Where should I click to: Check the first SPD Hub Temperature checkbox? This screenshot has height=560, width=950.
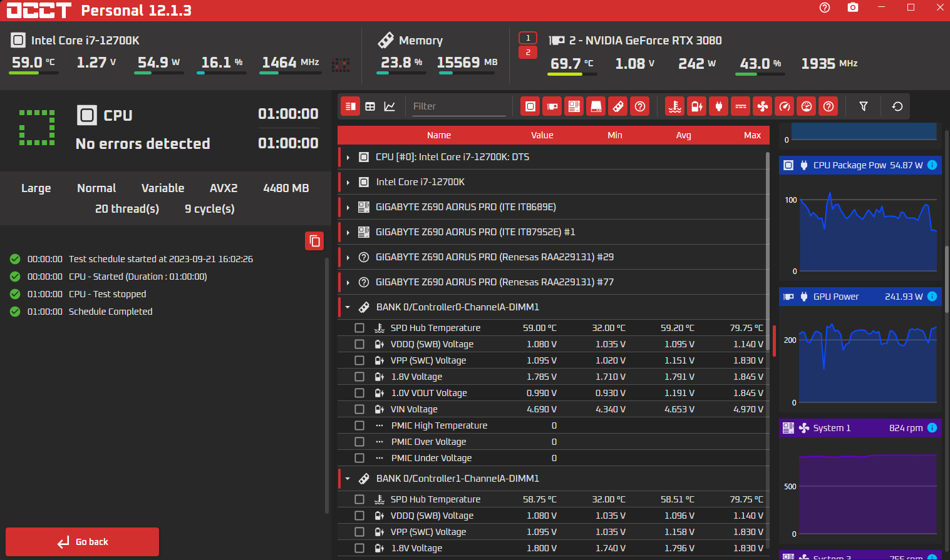[359, 328]
